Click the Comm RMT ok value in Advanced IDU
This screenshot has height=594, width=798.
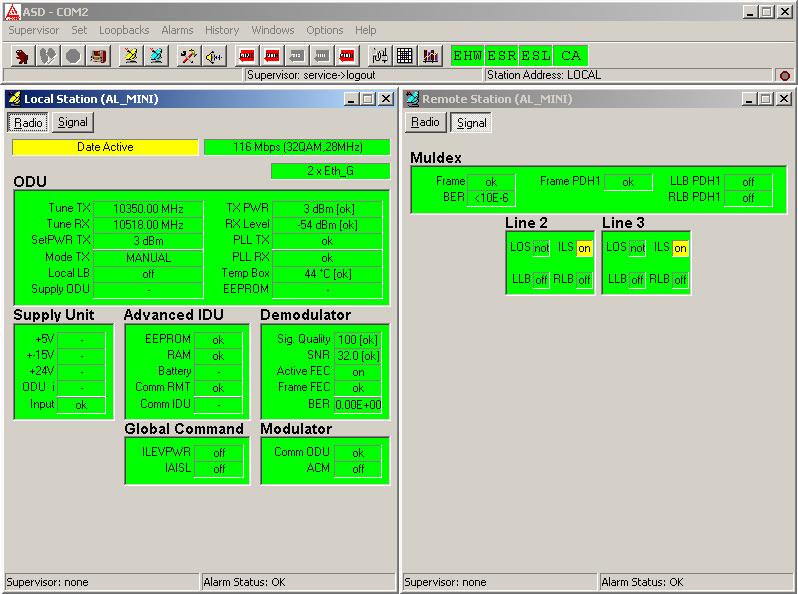[218, 388]
